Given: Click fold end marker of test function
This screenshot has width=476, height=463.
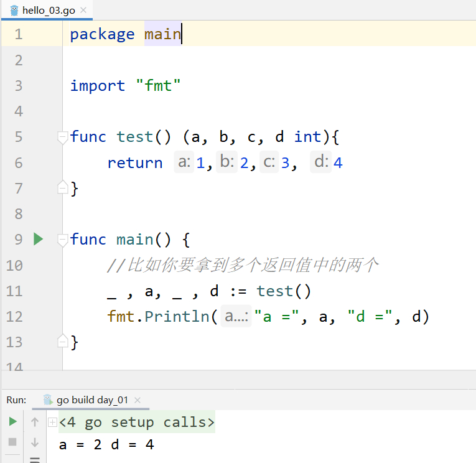Looking at the screenshot, I should click(x=62, y=187).
